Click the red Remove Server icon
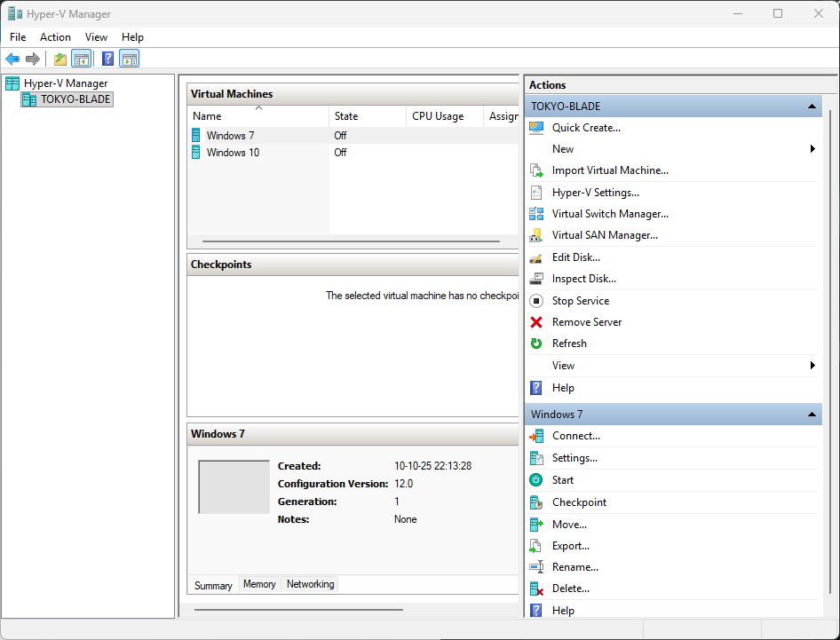 point(536,322)
